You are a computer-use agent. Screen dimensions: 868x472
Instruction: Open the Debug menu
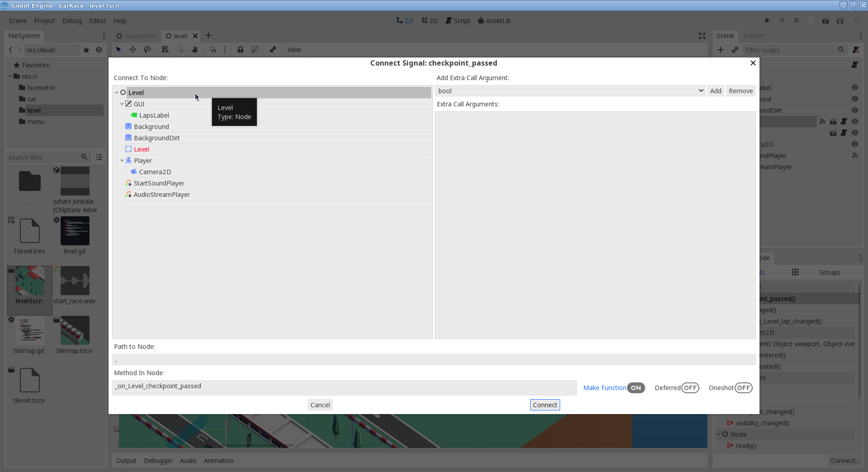coord(71,20)
